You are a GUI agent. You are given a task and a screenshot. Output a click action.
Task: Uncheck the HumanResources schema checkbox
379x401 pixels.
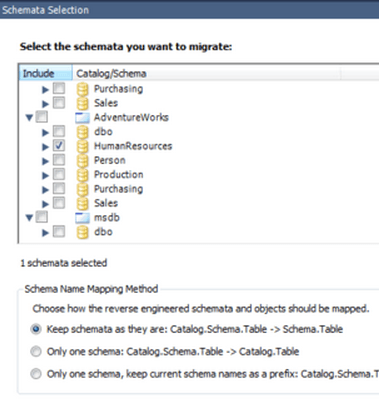(x=59, y=146)
